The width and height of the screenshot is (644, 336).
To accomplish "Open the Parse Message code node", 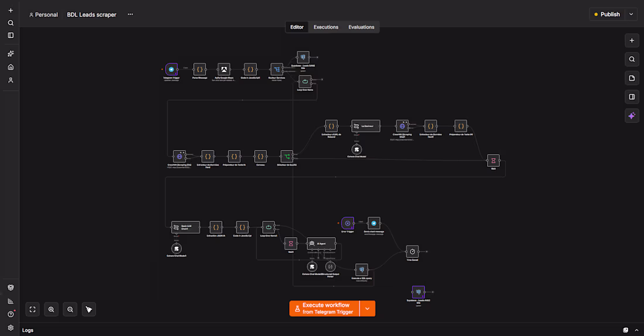I will click(200, 70).
